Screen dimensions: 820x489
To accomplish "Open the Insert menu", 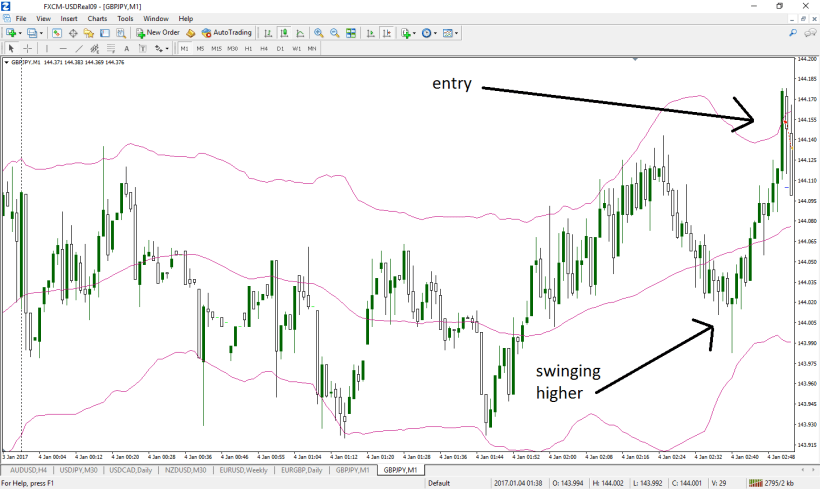I will (x=69, y=18).
